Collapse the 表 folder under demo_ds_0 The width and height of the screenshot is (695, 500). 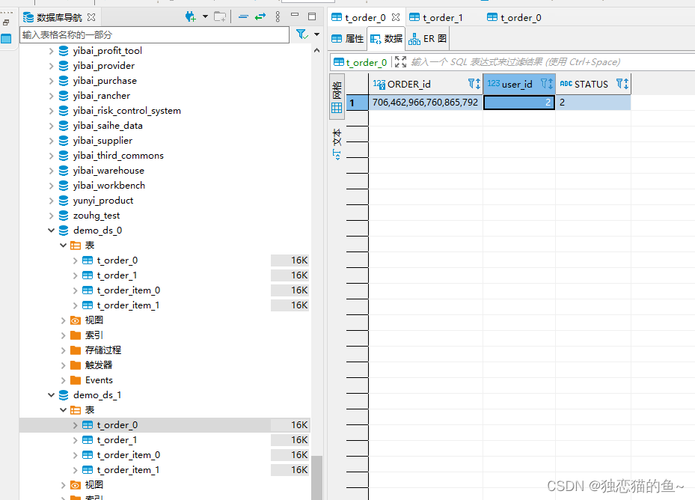(63, 246)
